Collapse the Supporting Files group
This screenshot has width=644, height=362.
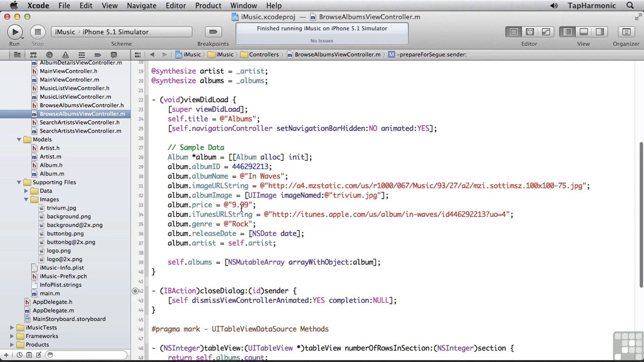click(19, 182)
